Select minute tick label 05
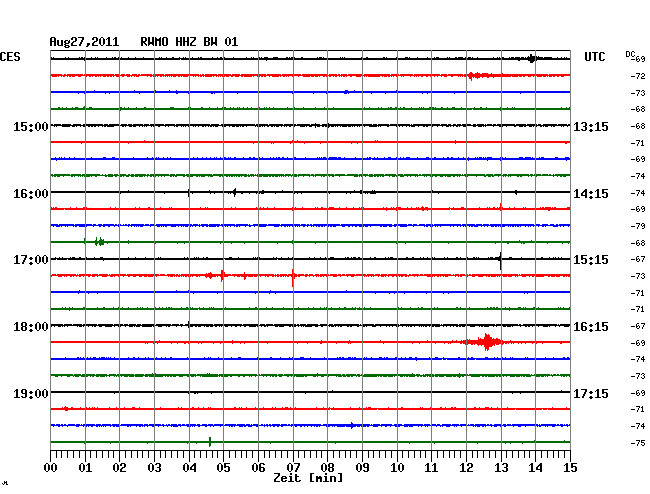This screenshot has width=650, height=494. click(223, 467)
